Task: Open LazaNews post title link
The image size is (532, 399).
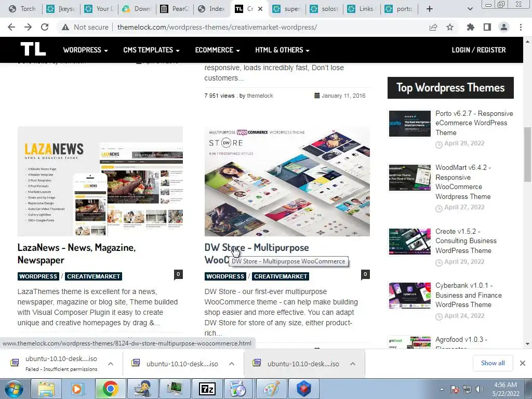Action: pyautogui.click(x=77, y=254)
